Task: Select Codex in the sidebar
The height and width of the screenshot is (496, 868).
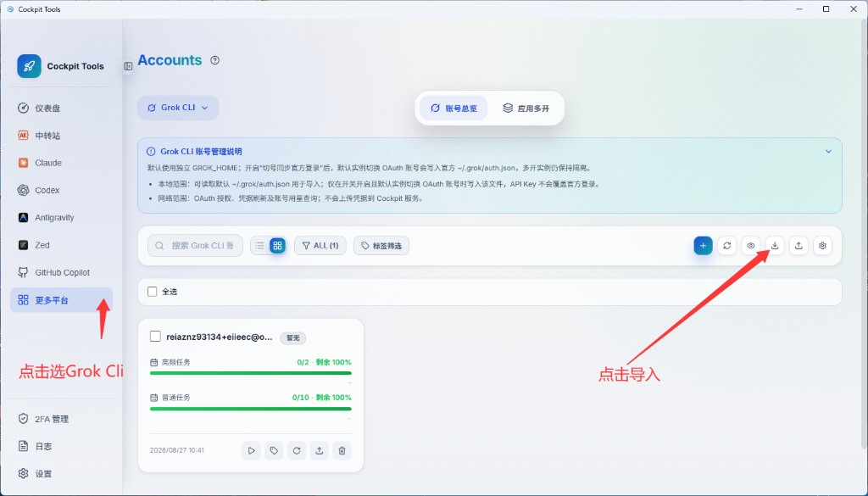Action: pyautogui.click(x=61, y=190)
